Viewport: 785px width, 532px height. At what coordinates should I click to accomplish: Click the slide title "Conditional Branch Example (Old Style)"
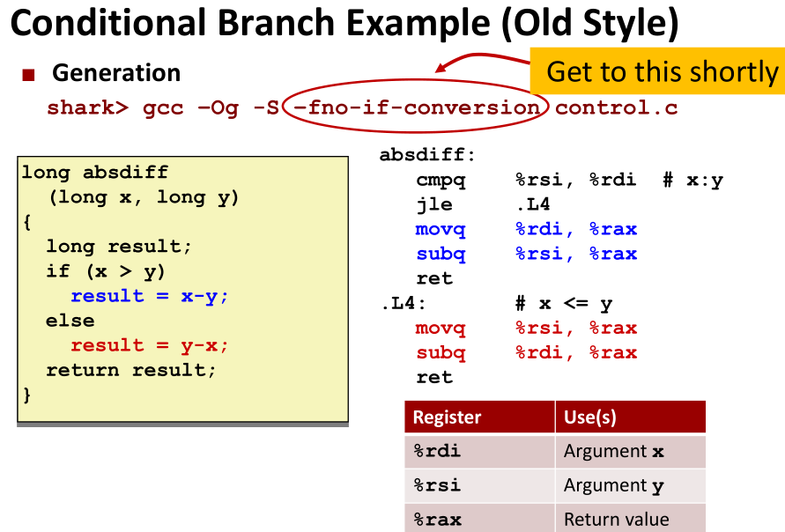coord(344,24)
